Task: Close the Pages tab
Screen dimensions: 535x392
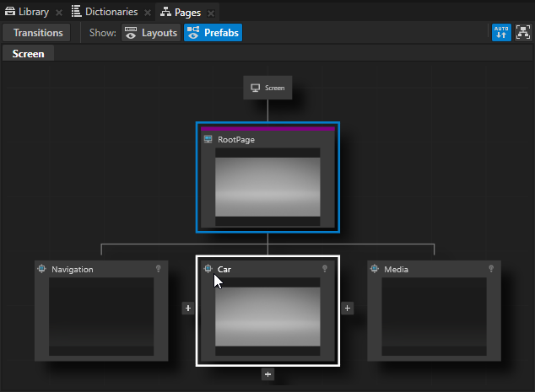Action: point(211,13)
